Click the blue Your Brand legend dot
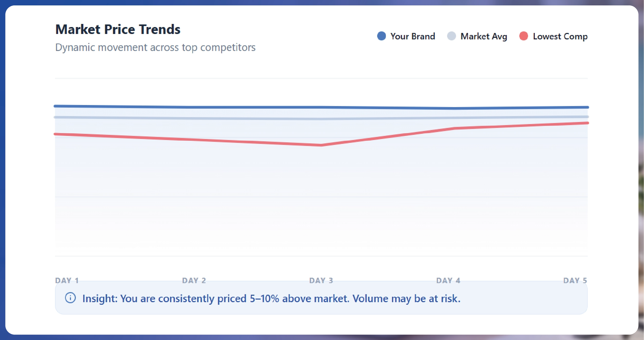Viewport: 644px width, 340px height. 382,36
